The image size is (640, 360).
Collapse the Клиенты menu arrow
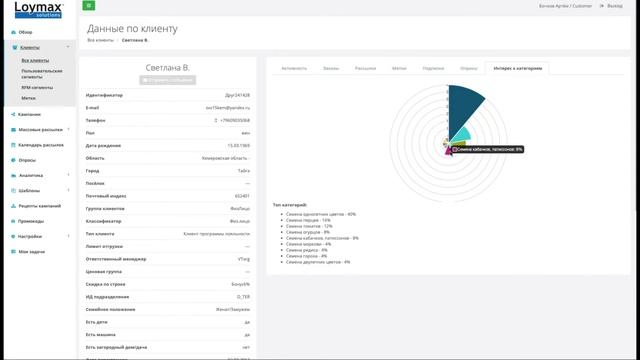coord(68,47)
